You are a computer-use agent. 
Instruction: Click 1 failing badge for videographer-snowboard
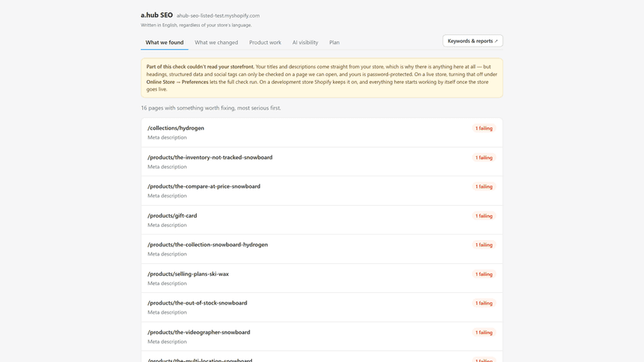[484, 332]
